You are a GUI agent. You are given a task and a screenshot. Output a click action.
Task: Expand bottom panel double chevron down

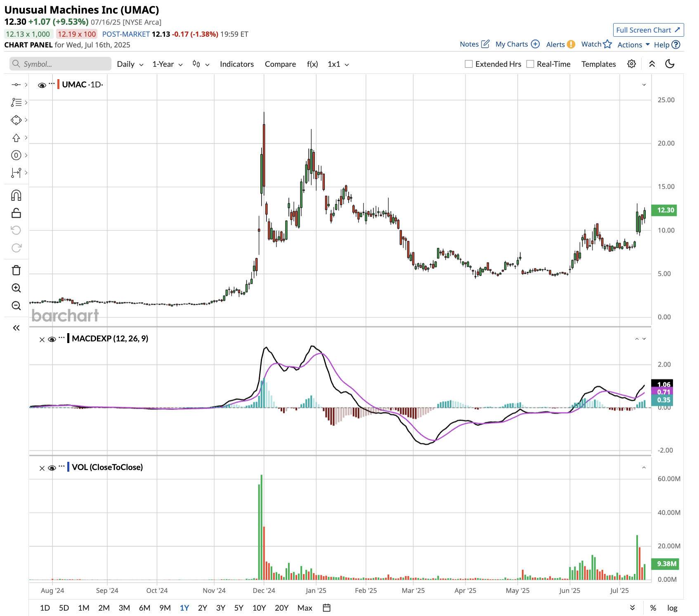(x=632, y=608)
